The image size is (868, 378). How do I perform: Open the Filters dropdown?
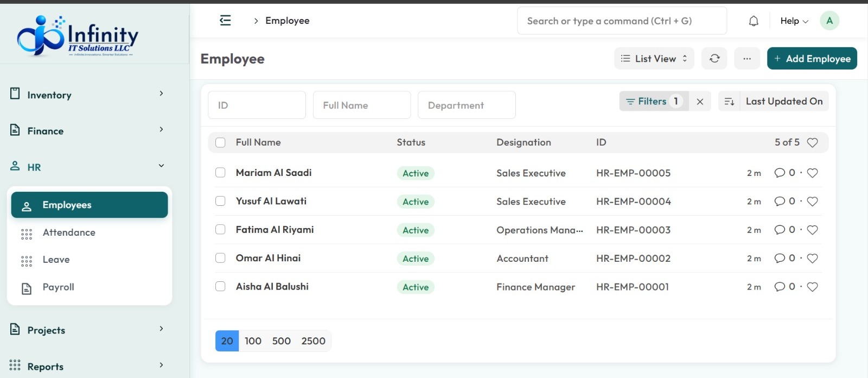tap(654, 102)
